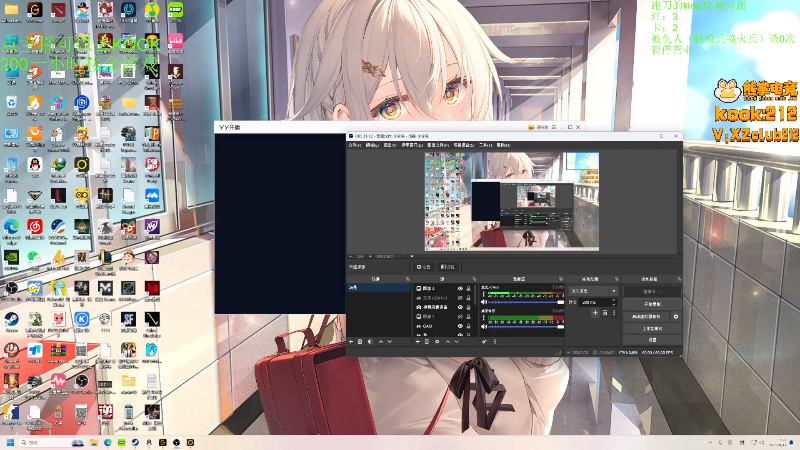Click source 滤镜 filters button above docks
This screenshot has width=800, height=450.
click(448, 267)
